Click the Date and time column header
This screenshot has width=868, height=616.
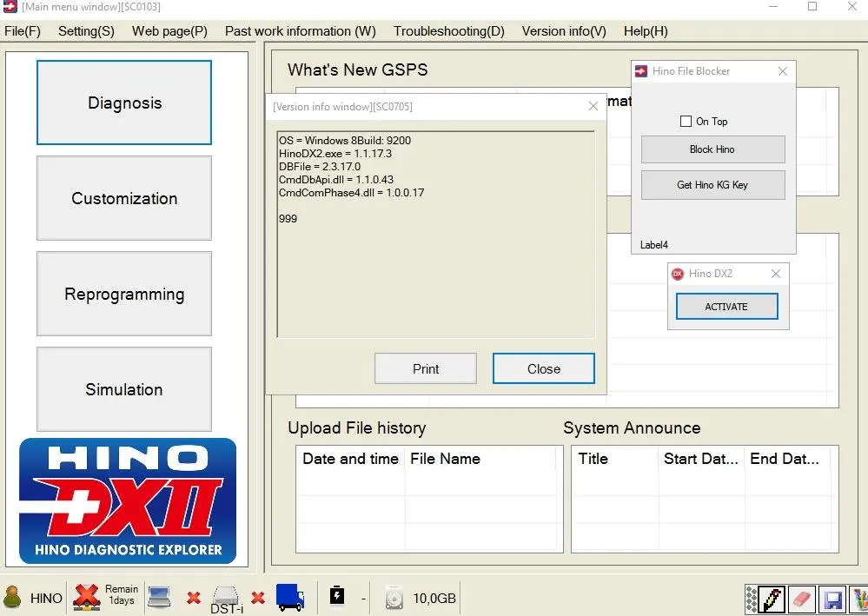coord(350,459)
